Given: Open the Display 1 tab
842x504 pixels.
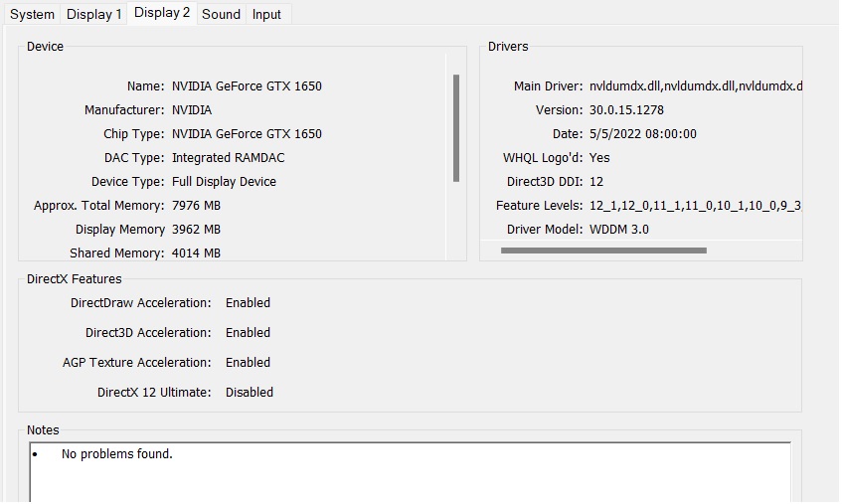Looking at the screenshot, I should (x=94, y=14).
